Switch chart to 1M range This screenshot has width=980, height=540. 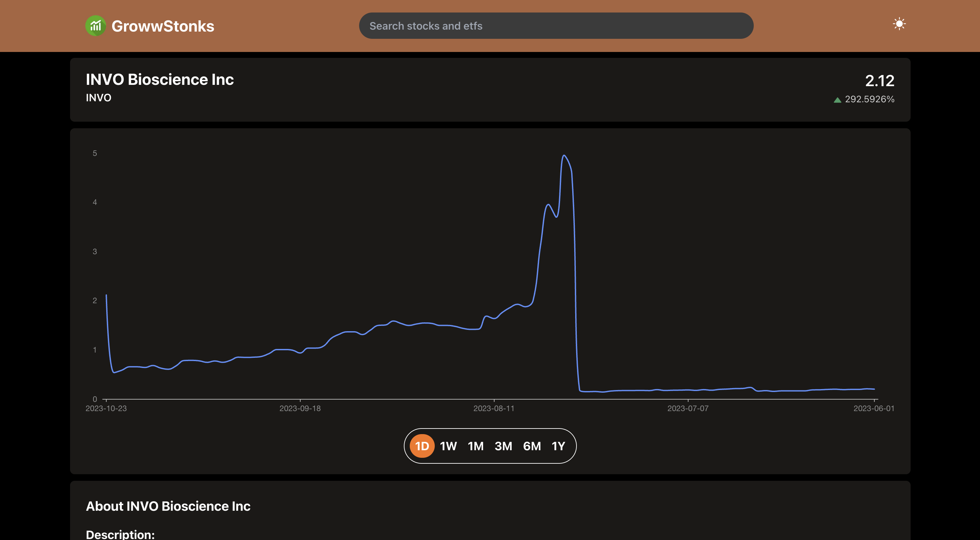pos(476,446)
